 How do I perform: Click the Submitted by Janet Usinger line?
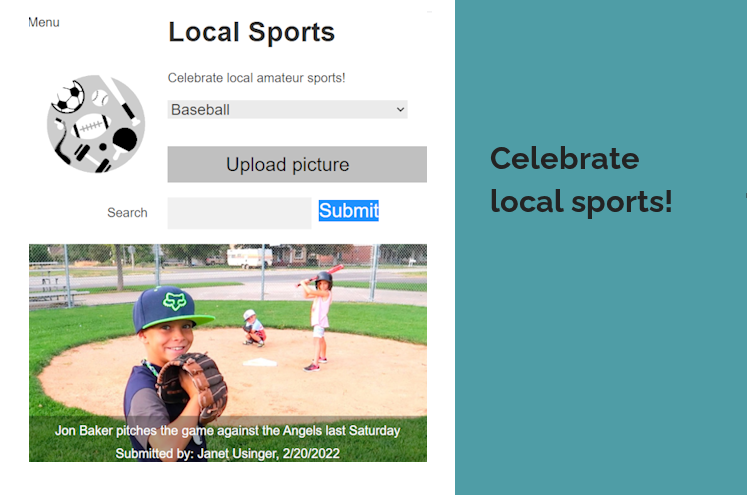[x=228, y=453]
